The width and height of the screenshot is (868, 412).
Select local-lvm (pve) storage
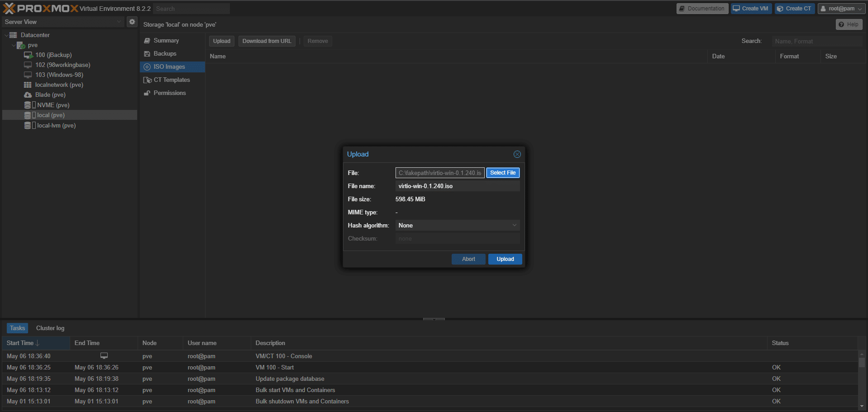56,125
